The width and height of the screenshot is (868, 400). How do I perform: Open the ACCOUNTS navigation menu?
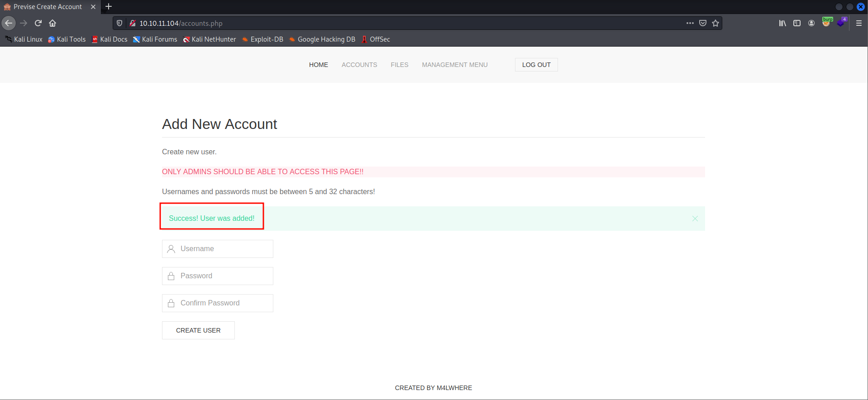click(359, 65)
